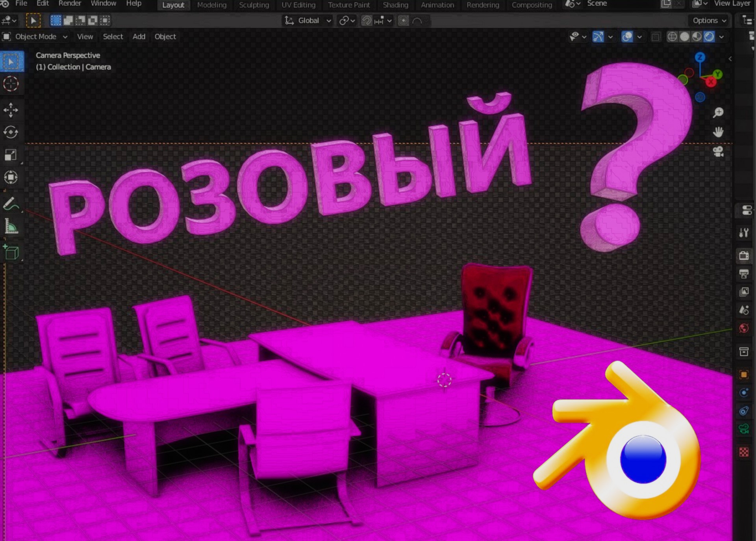Activate the combined Transform tool
Viewport: 756px width, 541px height.
pyautogui.click(x=11, y=177)
